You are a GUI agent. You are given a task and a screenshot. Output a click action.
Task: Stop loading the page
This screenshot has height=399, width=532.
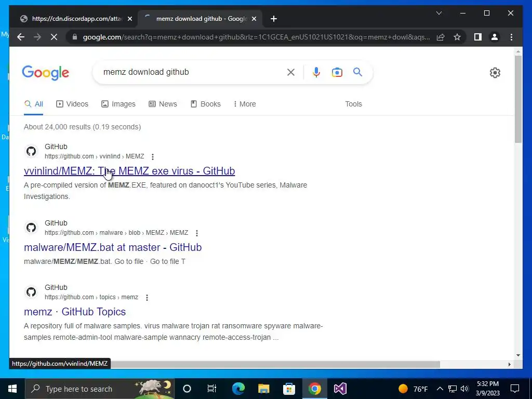tap(54, 37)
